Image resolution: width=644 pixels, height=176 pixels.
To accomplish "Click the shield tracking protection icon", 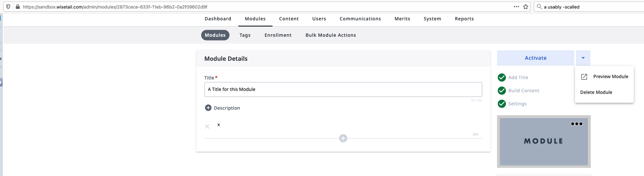I will (x=8, y=7).
